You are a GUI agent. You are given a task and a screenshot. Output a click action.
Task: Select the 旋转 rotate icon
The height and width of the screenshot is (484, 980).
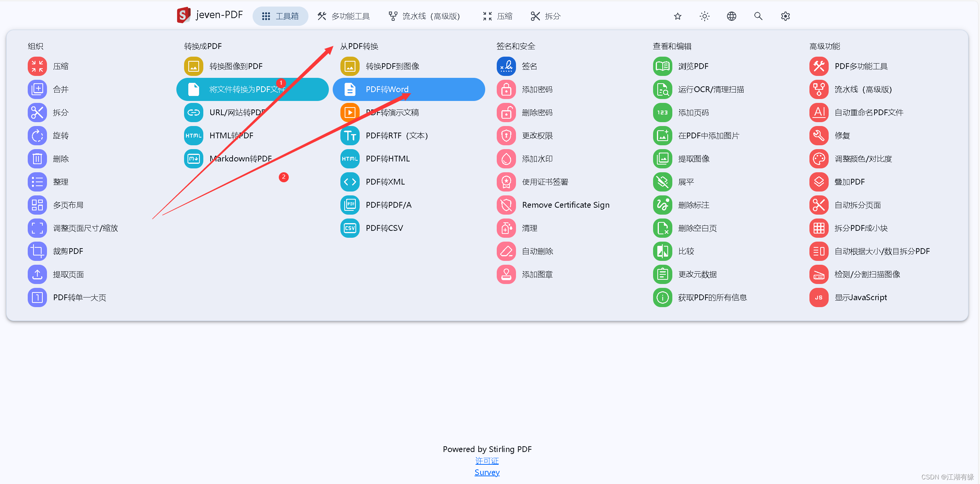(x=37, y=136)
